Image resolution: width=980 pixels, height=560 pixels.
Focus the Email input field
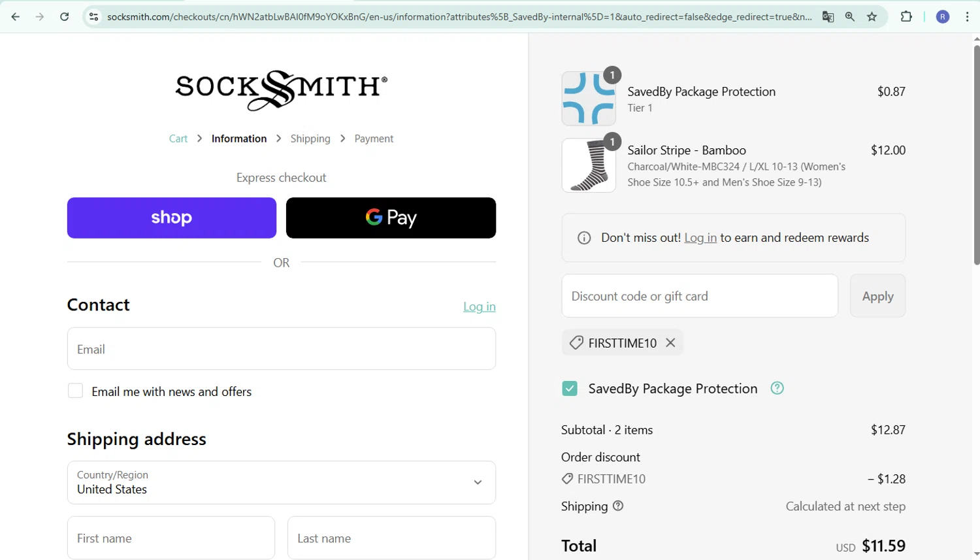[x=282, y=349]
